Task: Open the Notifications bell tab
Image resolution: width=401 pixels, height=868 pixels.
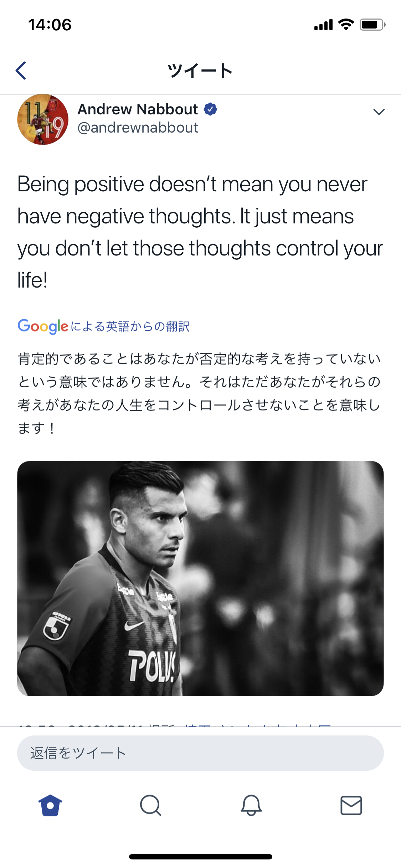Action: 251,805
